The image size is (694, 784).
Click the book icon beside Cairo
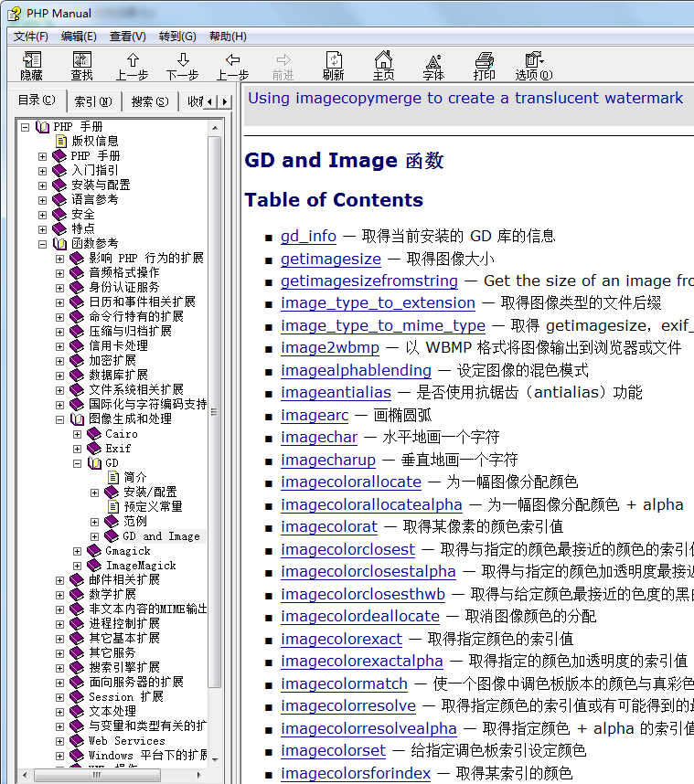94,433
